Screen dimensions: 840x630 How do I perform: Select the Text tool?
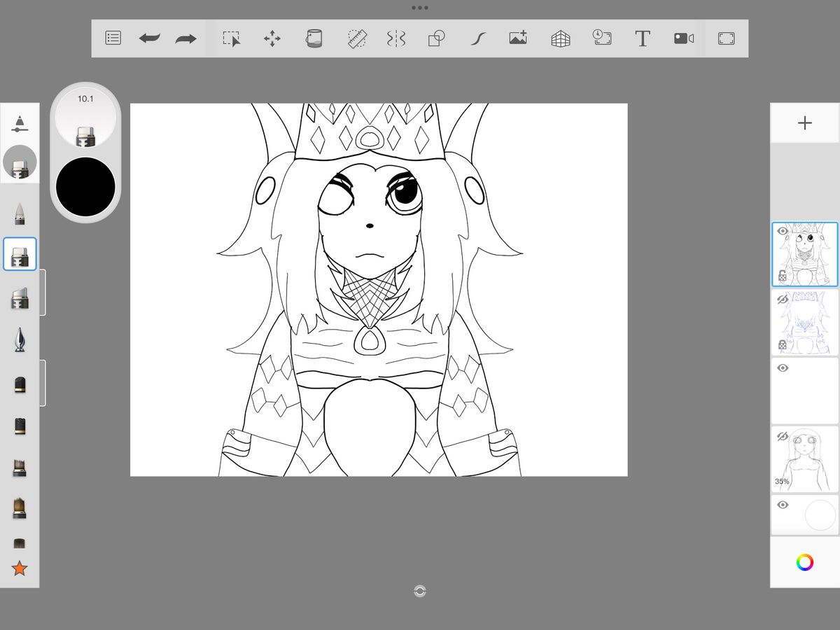point(643,38)
